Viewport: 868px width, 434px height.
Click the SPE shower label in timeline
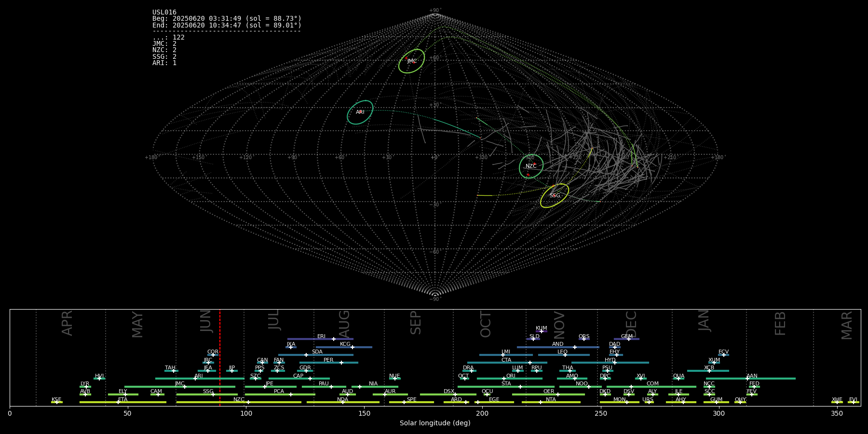411,400
